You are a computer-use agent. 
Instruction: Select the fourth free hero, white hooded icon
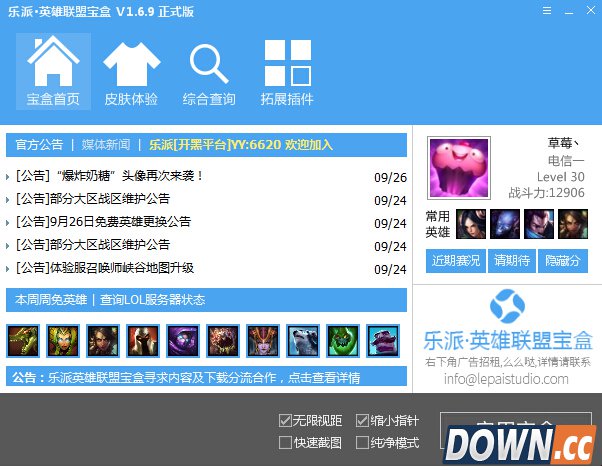143,341
